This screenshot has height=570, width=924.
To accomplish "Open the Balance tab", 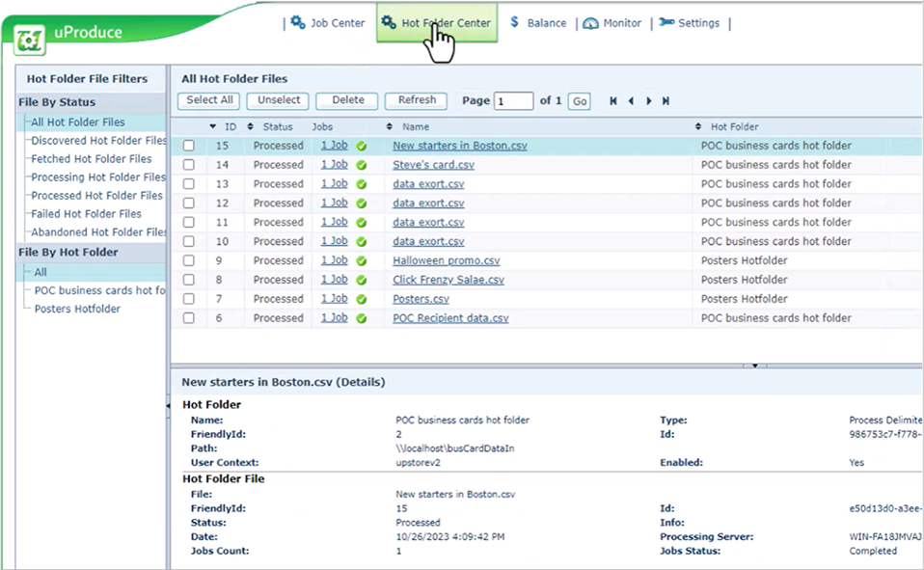I will click(538, 23).
